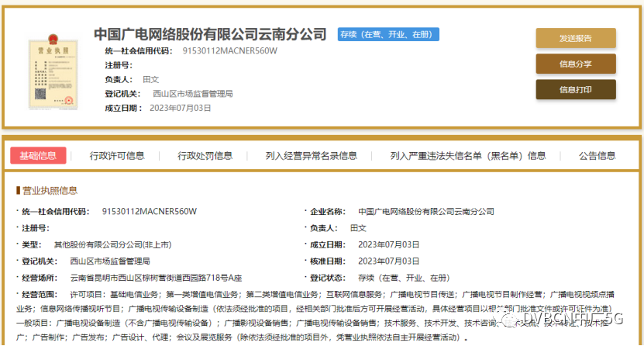Click the 经营范围 label
644x346 pixels.
(40, 295)
